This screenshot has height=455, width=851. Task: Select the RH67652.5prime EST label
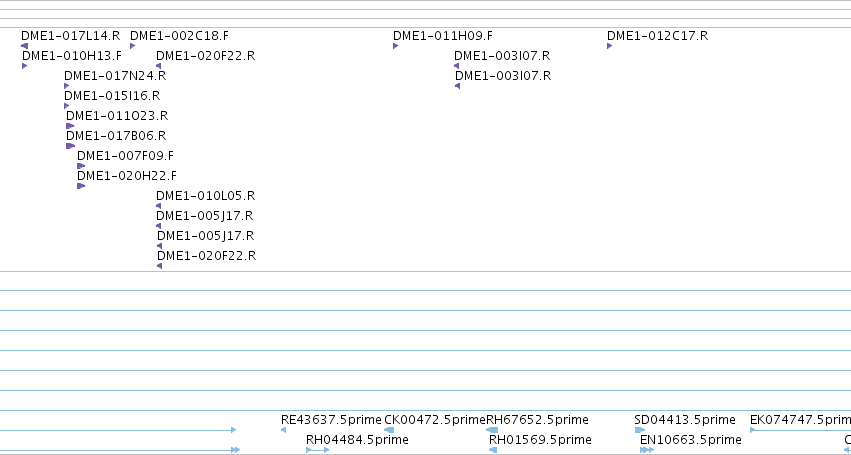tap(537, 420)
